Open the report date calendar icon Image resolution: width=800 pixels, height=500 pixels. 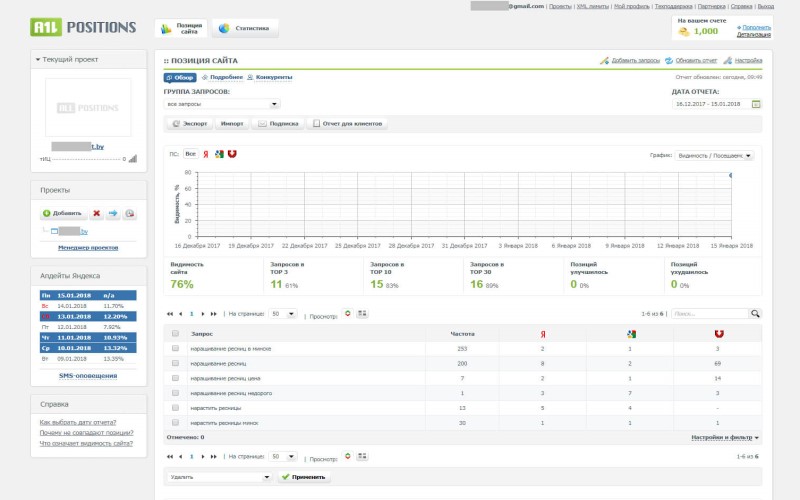click(x=756, y=104)
